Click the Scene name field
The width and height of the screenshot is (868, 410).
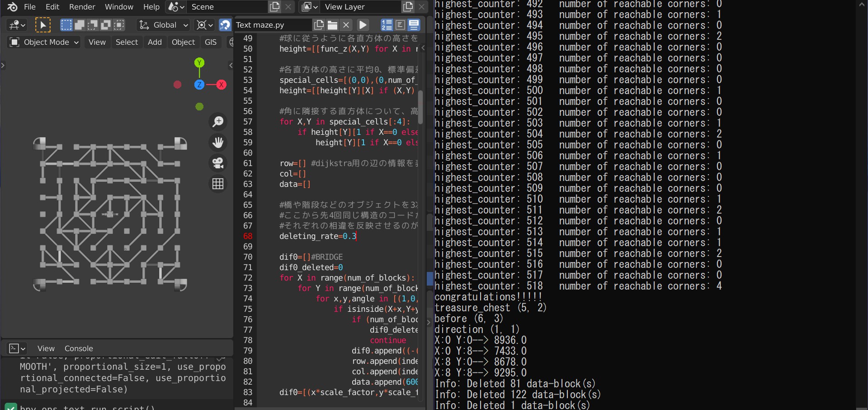(227, 7)
